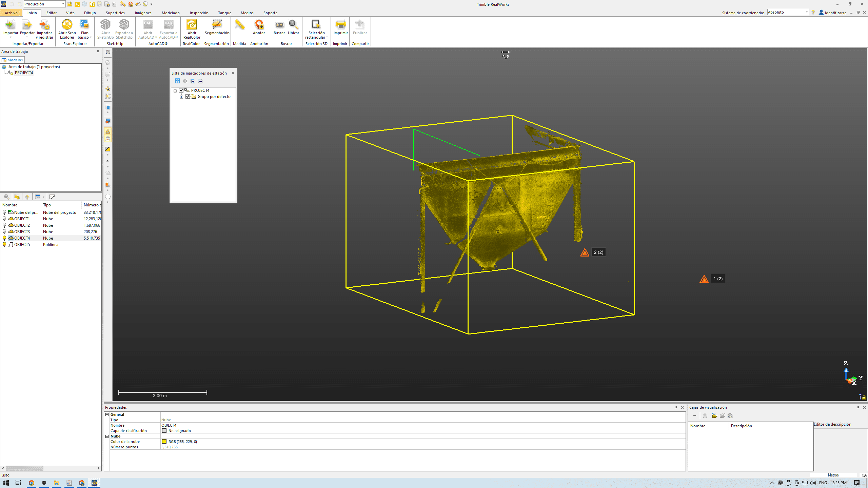Open the Producción mode dropdown
Image resolution: width=868 pixels, height=488 pixels.
(x=63, y=4)
